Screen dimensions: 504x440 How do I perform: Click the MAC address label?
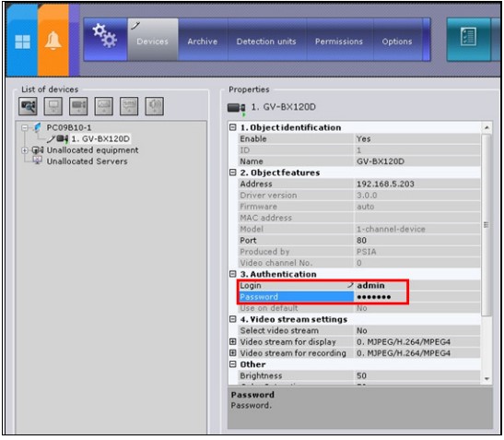pos(266,218)
